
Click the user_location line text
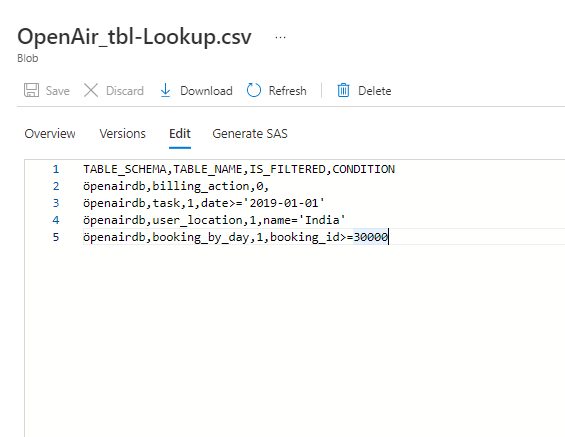pos(214,220)
